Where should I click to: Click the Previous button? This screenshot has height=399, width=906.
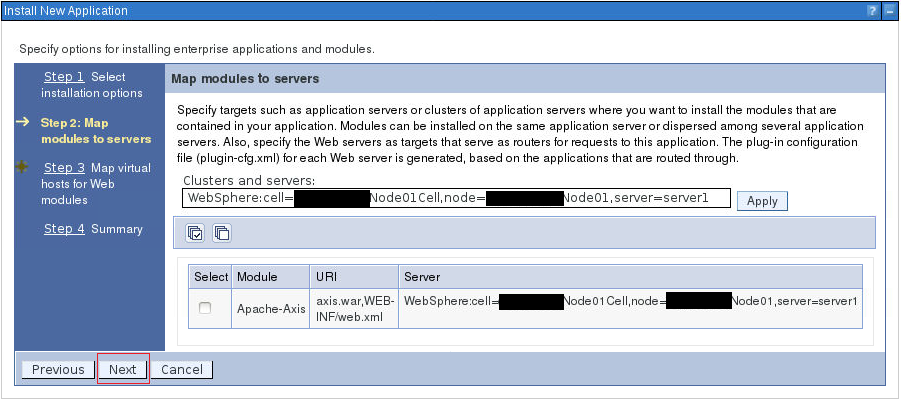[x=58, y=370]
